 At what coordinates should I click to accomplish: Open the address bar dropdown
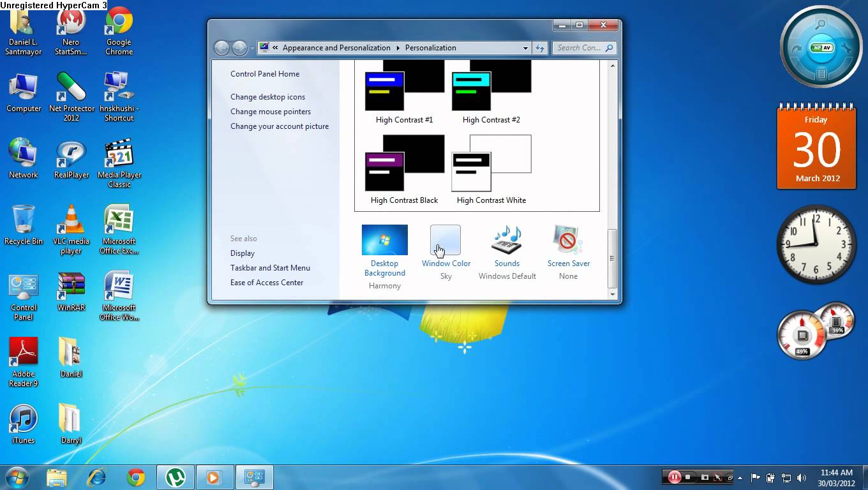tap(525, 47)
